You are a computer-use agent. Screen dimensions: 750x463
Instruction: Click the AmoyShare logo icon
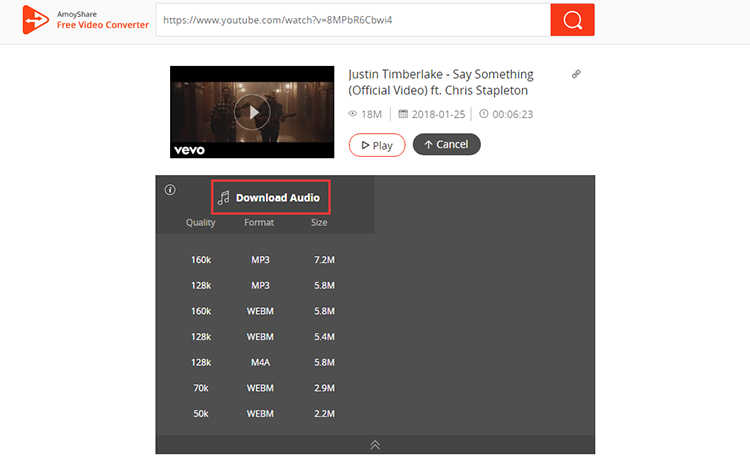pos(35,20)
